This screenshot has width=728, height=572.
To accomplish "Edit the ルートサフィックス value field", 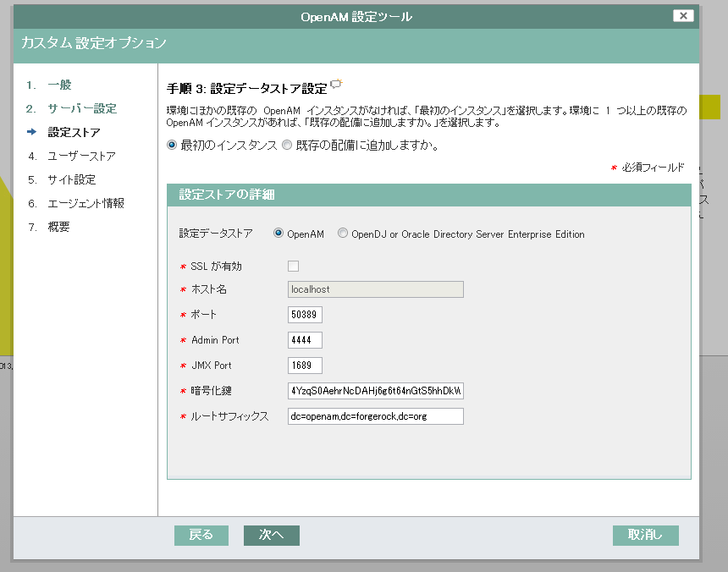I will tap(375, 415).
